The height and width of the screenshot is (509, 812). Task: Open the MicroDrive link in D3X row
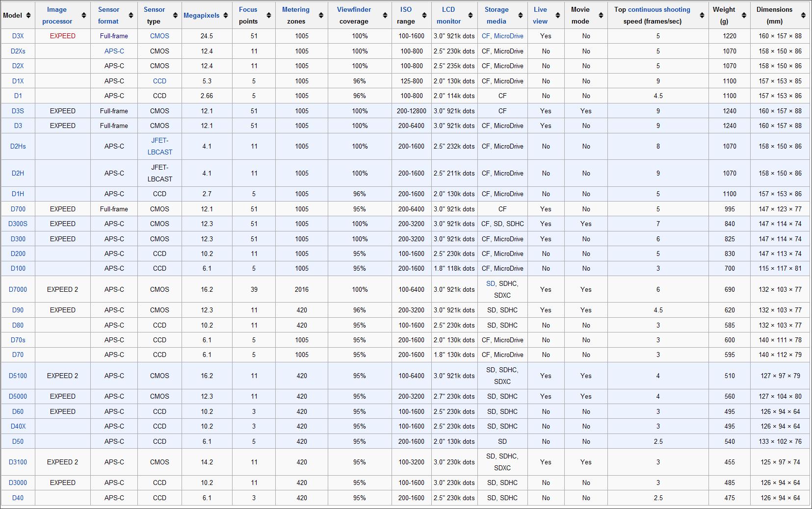(509, 36)
